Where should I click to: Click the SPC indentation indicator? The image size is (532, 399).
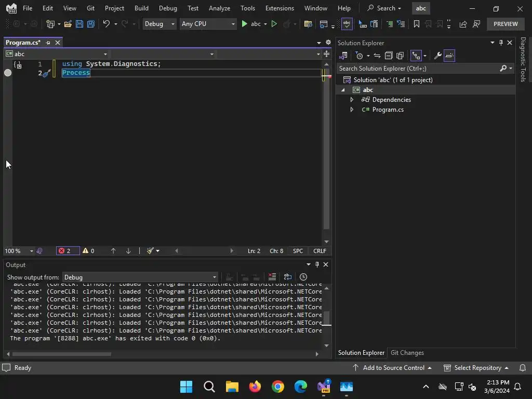pyautogui.click(x=298, y=251)
